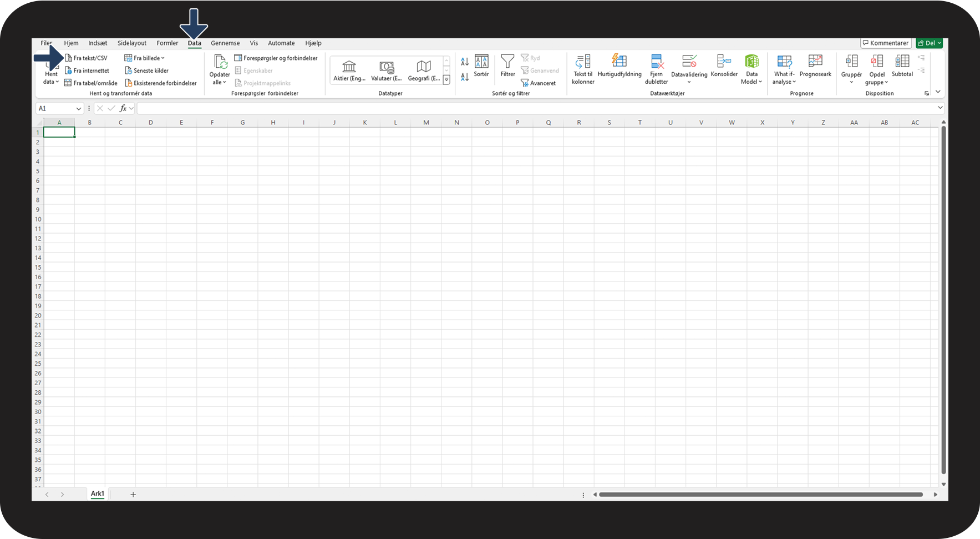
Task: Open the Hjælp tab
Action: pyautogui.click(x=313, y=43)
